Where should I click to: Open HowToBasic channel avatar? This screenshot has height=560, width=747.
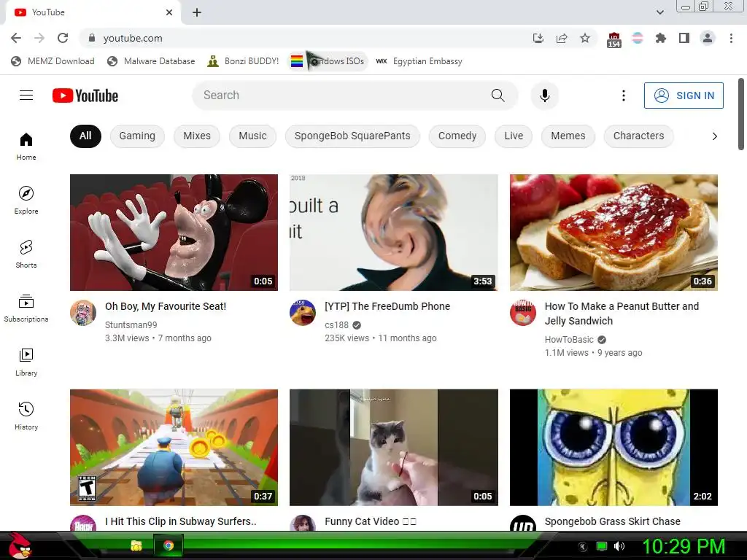click(522, 313)
